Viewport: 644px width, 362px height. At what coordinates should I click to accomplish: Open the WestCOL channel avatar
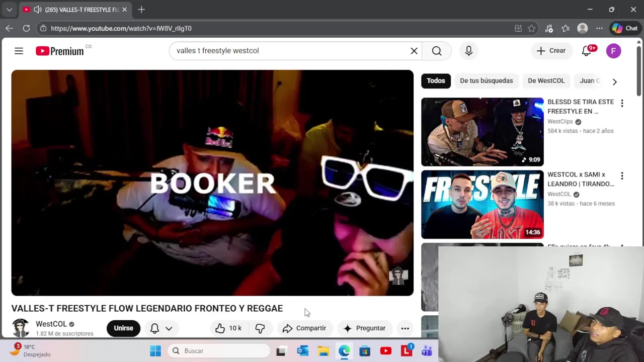21,328
